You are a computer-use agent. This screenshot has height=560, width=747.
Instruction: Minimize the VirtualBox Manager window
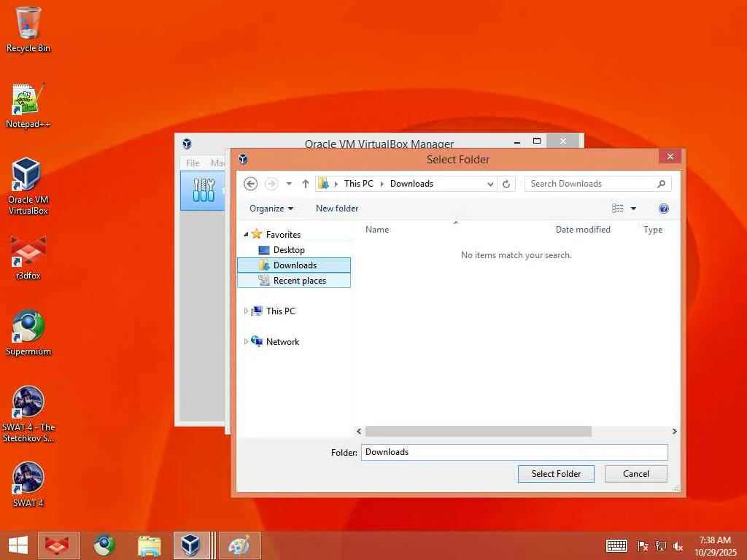517,141
